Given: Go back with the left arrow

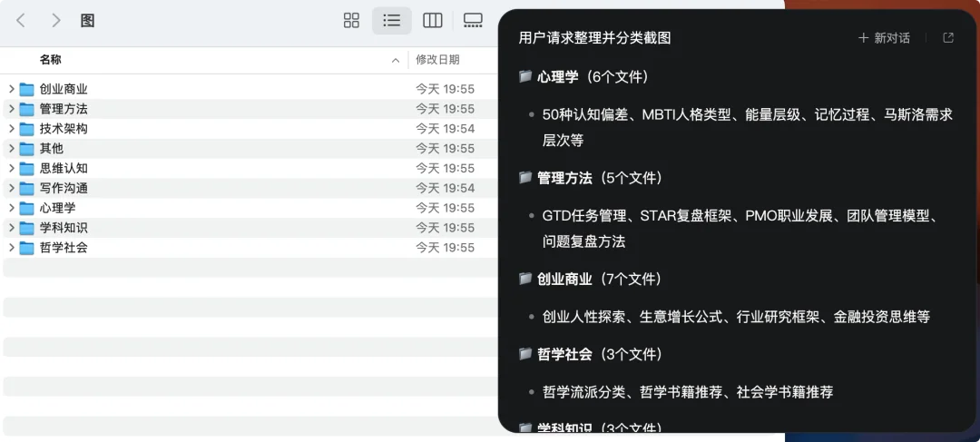Looking at the screenshot, I should [21, 21].
